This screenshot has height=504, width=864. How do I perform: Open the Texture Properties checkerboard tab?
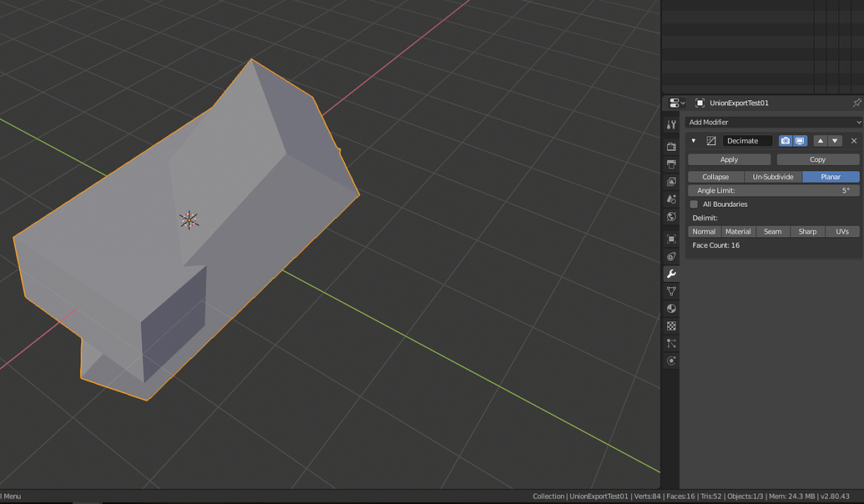[671, 325]
